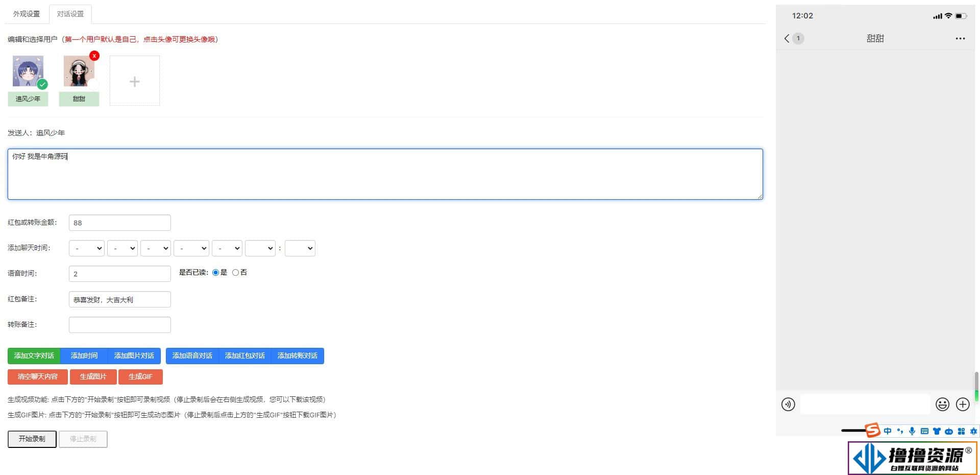Open the minute dropdown after the colon
Screen dimensions: 980x475
(x=300, y=248)
